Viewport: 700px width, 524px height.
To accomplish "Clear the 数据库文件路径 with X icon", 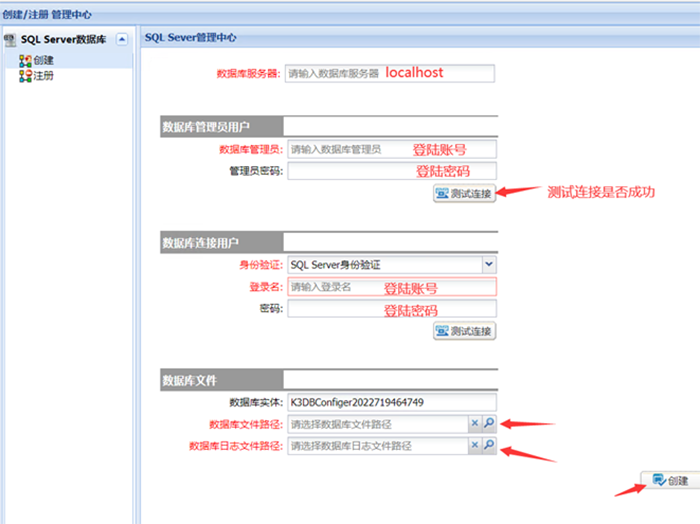I will [475, 423].
